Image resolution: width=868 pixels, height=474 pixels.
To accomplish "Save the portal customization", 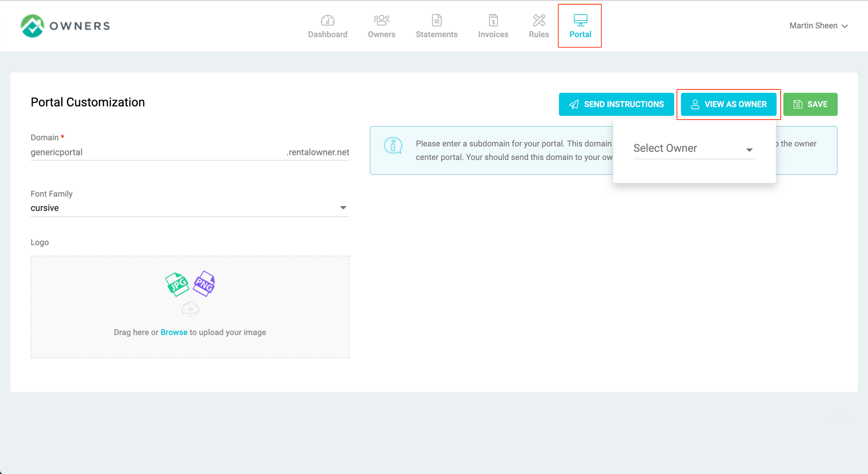I will (x=810, y=104).
